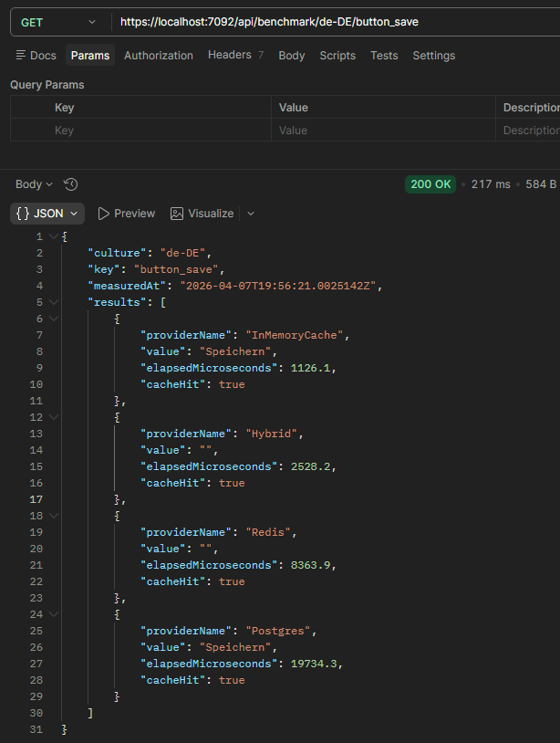Open the response history clock icon
This screenshot has height=743, width=560.
pyautogui.click(x=71, y=184)
